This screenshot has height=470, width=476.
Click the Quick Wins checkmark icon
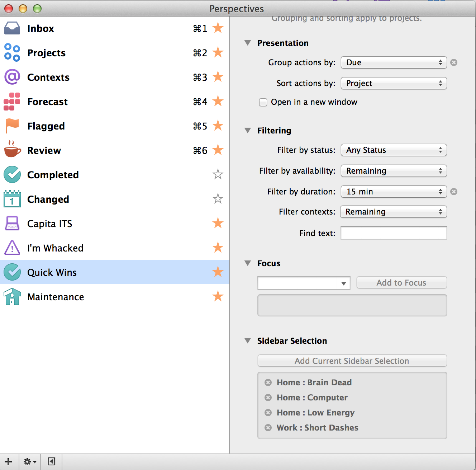[x=12, y=272]
